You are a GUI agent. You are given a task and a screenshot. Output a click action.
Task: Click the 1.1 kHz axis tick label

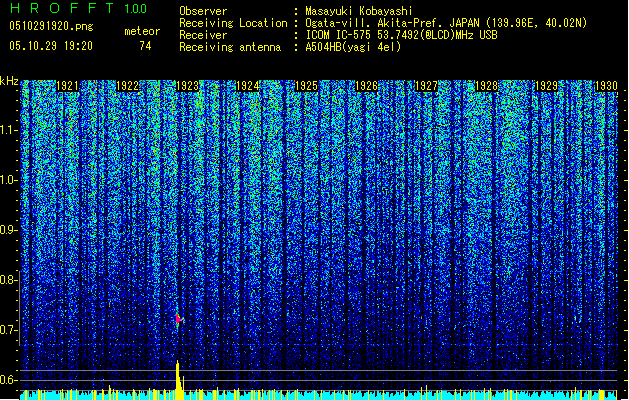click(x=8, y=131)
